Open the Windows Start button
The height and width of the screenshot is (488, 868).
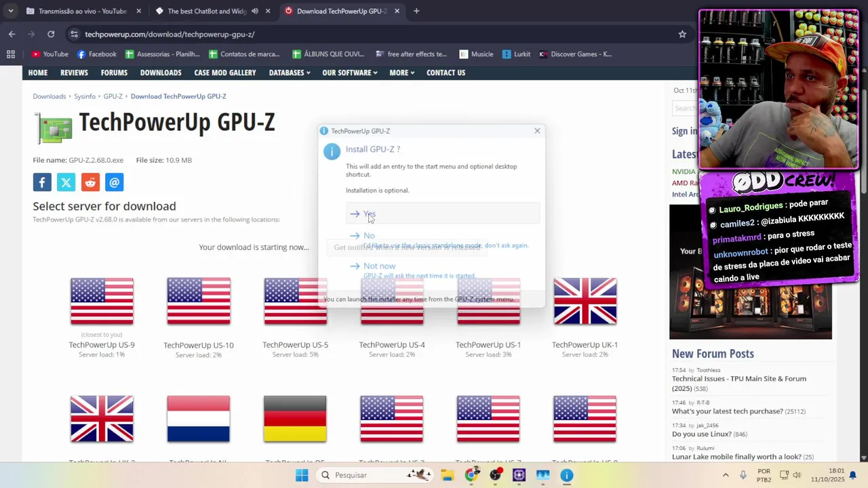(302, 475)
